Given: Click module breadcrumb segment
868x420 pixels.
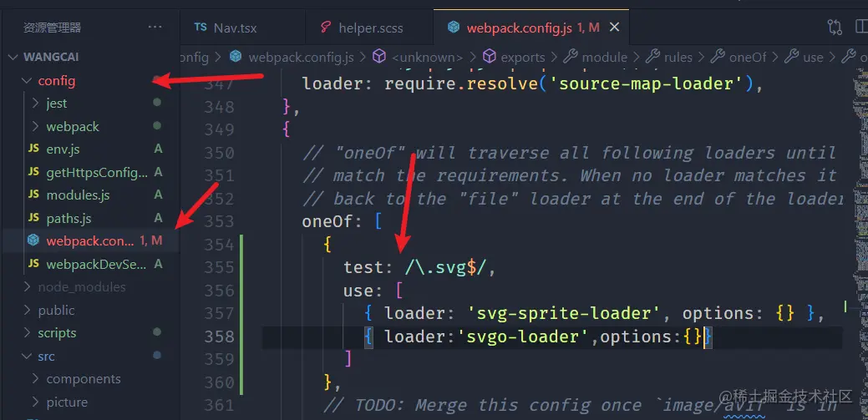Looking at the screenshot, I should tap(605, 58).
